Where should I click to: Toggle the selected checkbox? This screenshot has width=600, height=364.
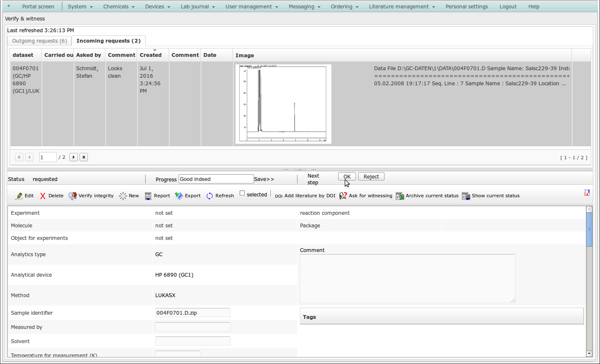click(x=242, y=193)
